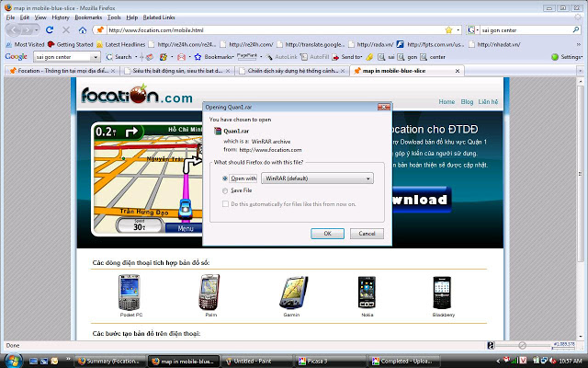Click Cancel in the Opening Quan1.rar dialog
Viewport: 588px width, 368px height.
pyautogui.click(x=367, y=234)
